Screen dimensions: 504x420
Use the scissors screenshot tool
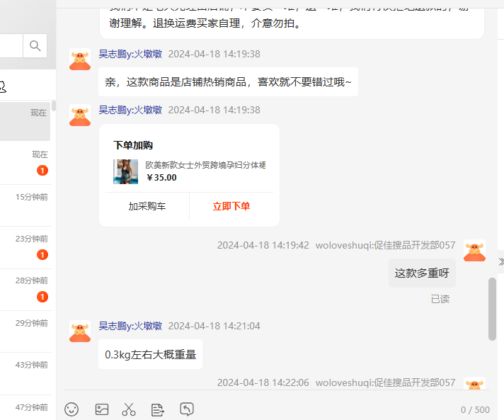pos(129,409)
